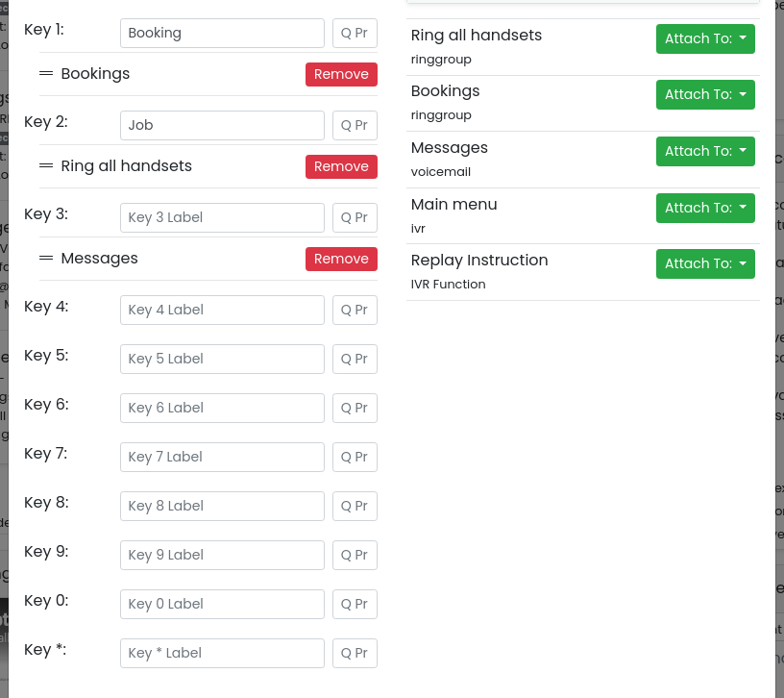The image size is (784, 698).
Task: Focus the Key 0 Label field
Action: click(x=222, y=604)
